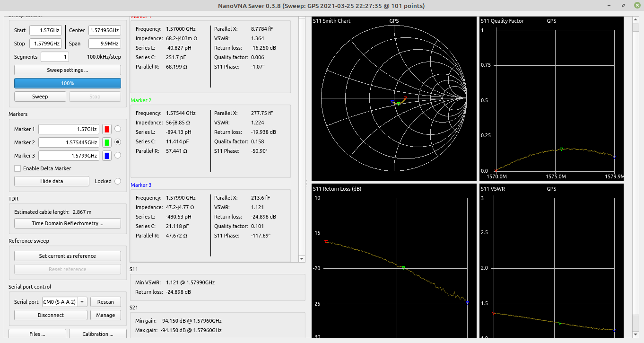Click 'Estimated cable length: 2.867 m' text

pyautogui.click(x=53, y=212)
